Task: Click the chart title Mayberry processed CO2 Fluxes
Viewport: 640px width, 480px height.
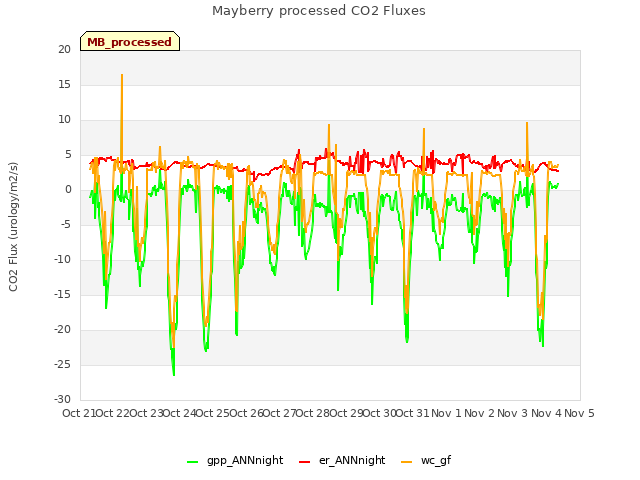Action: pyautogui.click(x=319, y=11)
